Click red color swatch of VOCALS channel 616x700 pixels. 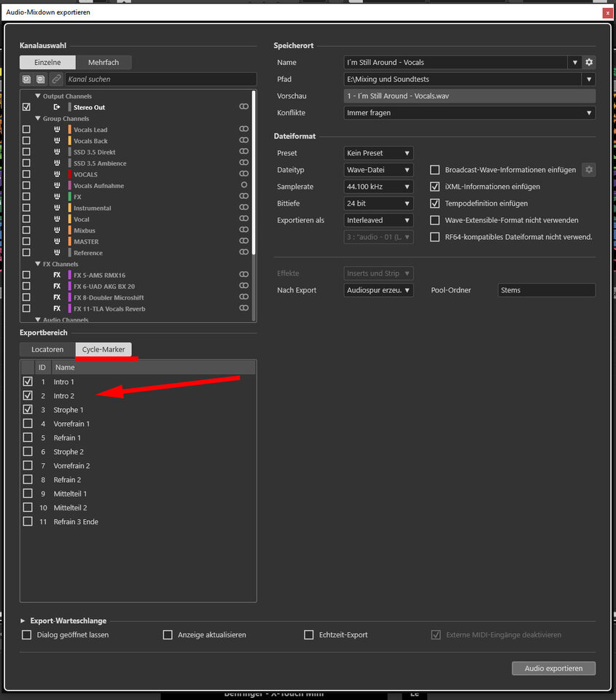[x=70, y=174]
